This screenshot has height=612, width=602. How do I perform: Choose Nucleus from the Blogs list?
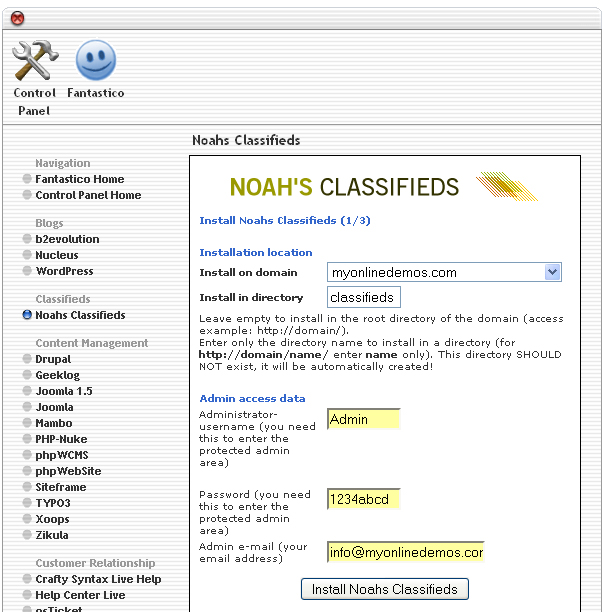tap(57, 255)
